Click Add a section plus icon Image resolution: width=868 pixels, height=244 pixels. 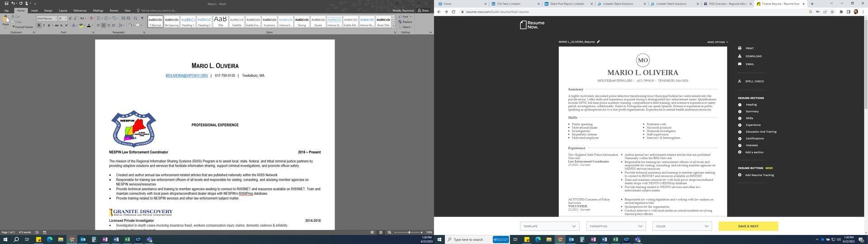point(740,152)
